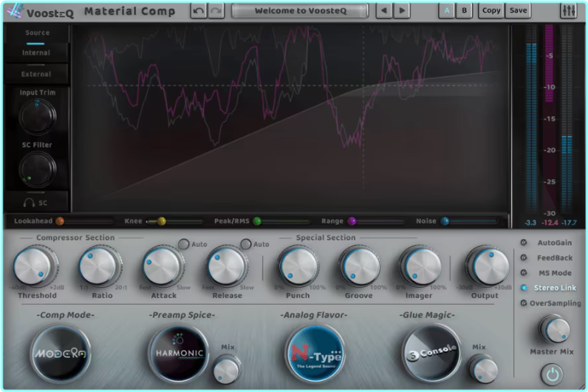Click the compression curve display graph
This screenshot has height=392, width=588.
pyautogui.click(x=290, y=118)
